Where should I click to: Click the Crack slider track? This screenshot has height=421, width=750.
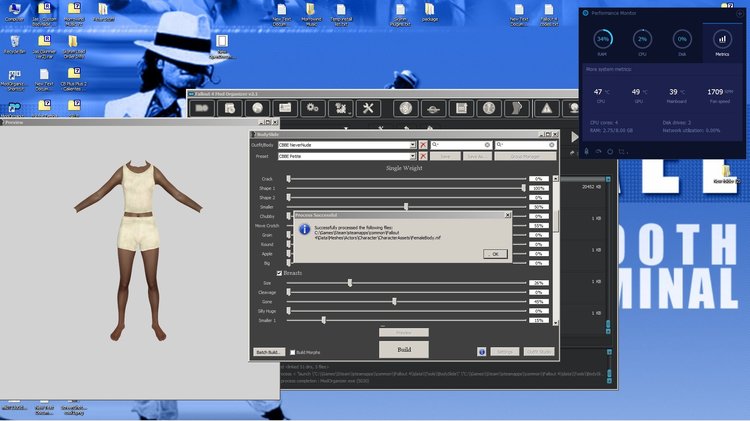tap(407, 178)
